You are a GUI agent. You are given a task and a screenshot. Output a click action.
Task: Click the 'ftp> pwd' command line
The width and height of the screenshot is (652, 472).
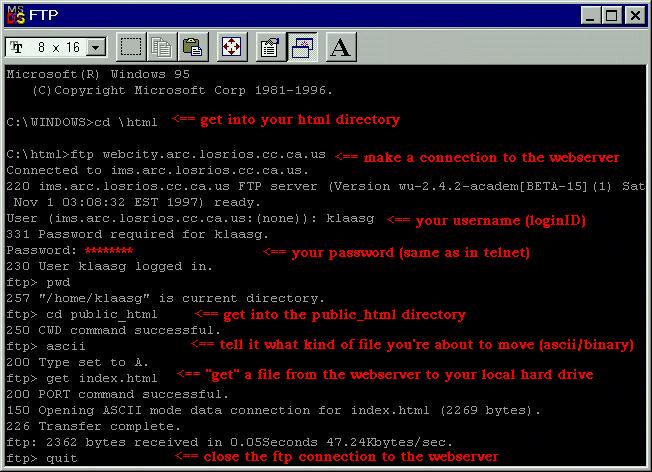pyautogui.click(x=38, y=282)
